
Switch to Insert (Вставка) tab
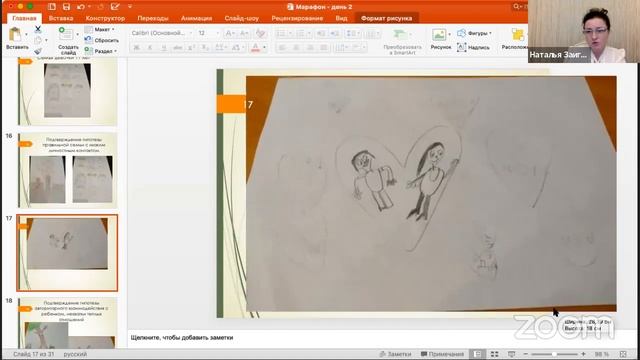pos(61,18)
